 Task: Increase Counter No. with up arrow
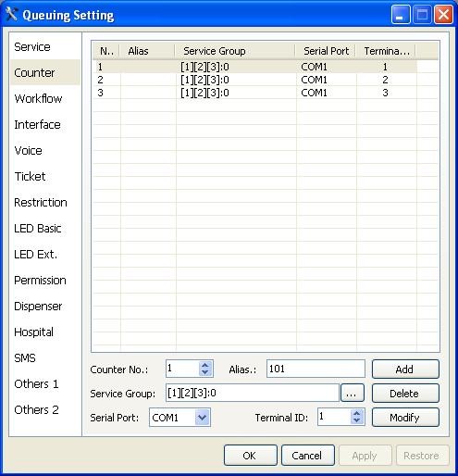[205, 365]
